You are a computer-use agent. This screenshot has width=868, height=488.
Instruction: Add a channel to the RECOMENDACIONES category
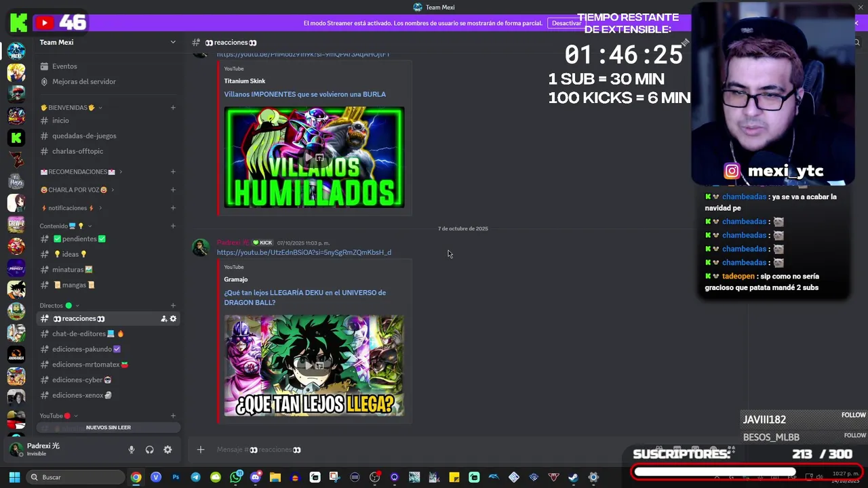(x=173, y=171)
